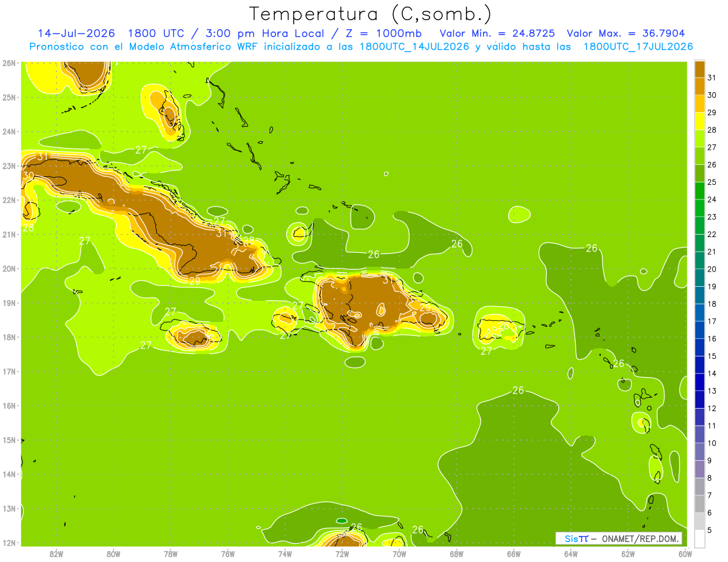The image size is (728, 562).
Task: Click the longitude axis label '80W'
Action: click(113, 554)
